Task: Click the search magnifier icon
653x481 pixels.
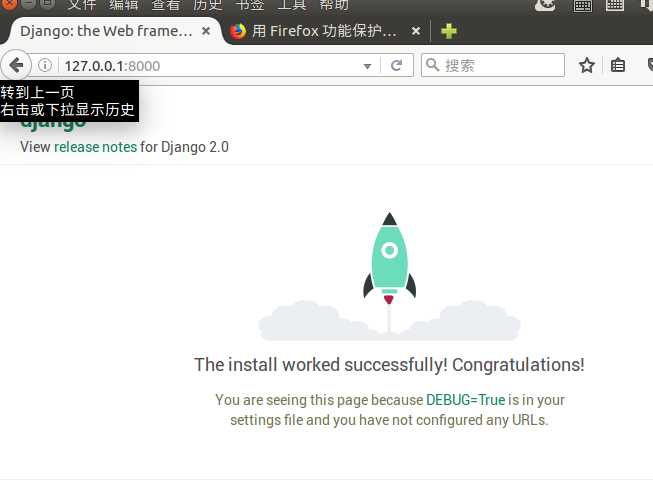Action: click(x=432, y=65)
